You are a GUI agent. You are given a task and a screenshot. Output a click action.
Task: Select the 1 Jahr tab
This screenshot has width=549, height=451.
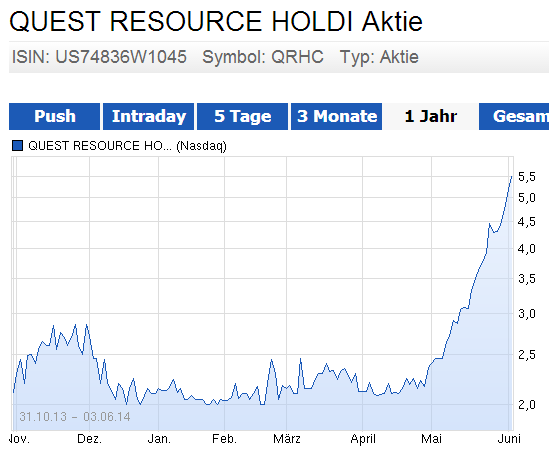click(430, 116)
